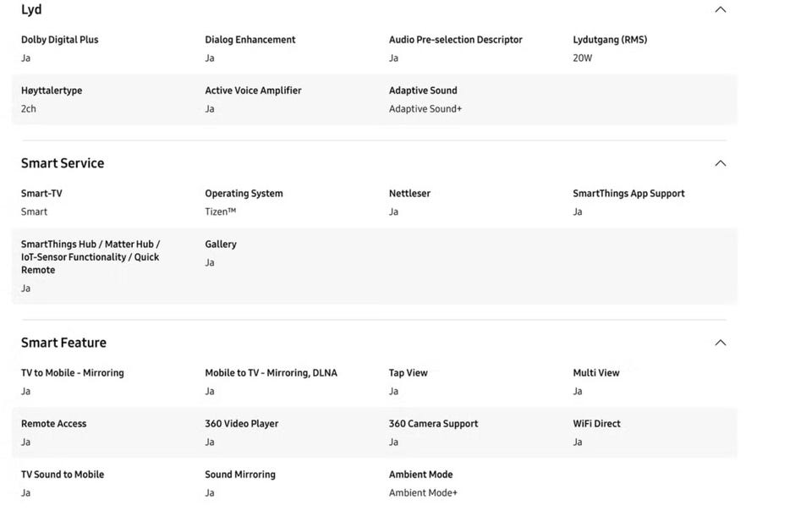Screen dimensions: 812x522
Task: Click the Tap View label
Action: coord(408,373)
